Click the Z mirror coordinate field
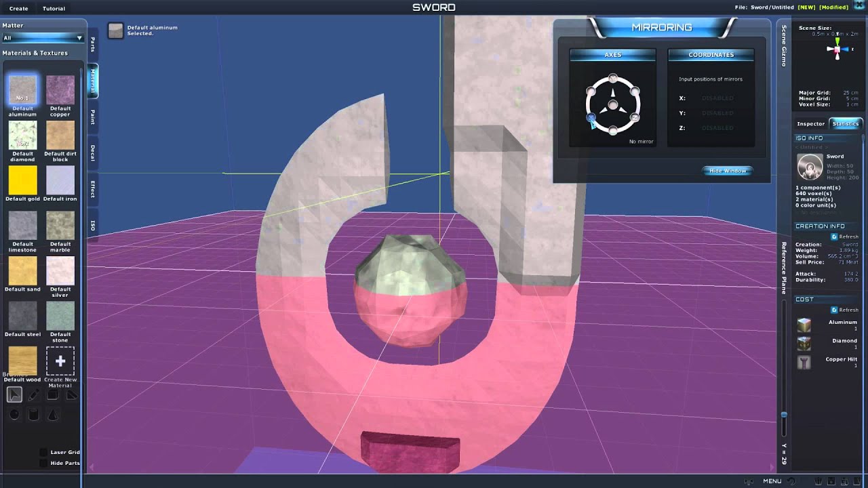Viewport: 868px width, 488px height. point(717,128)
